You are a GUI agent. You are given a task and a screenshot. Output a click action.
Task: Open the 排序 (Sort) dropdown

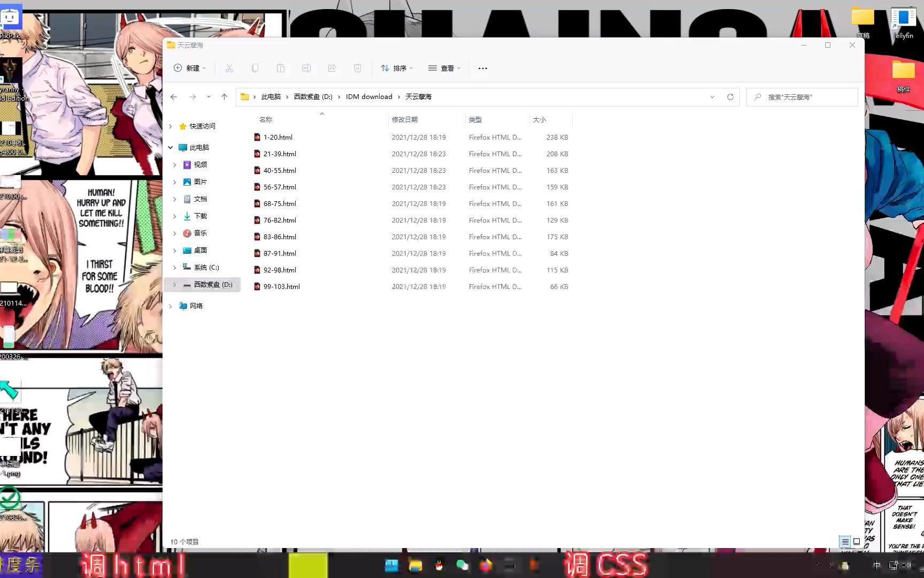point(397,68)
